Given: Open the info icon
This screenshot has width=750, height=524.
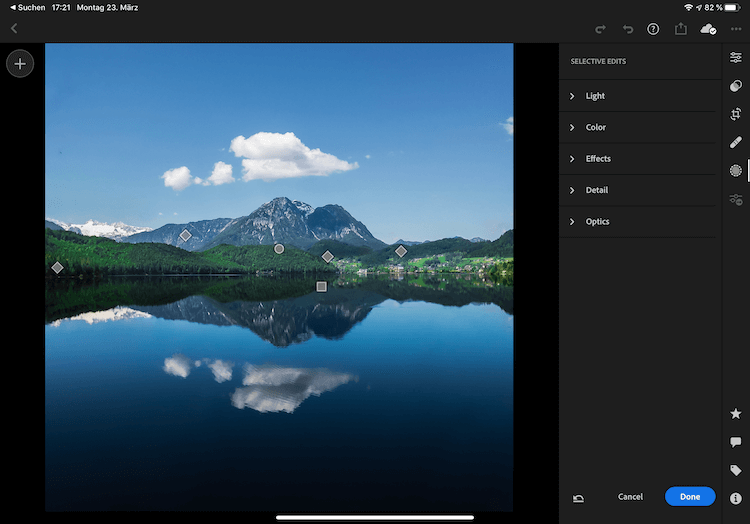Looking at the screenshot, I should coord(736,499).
